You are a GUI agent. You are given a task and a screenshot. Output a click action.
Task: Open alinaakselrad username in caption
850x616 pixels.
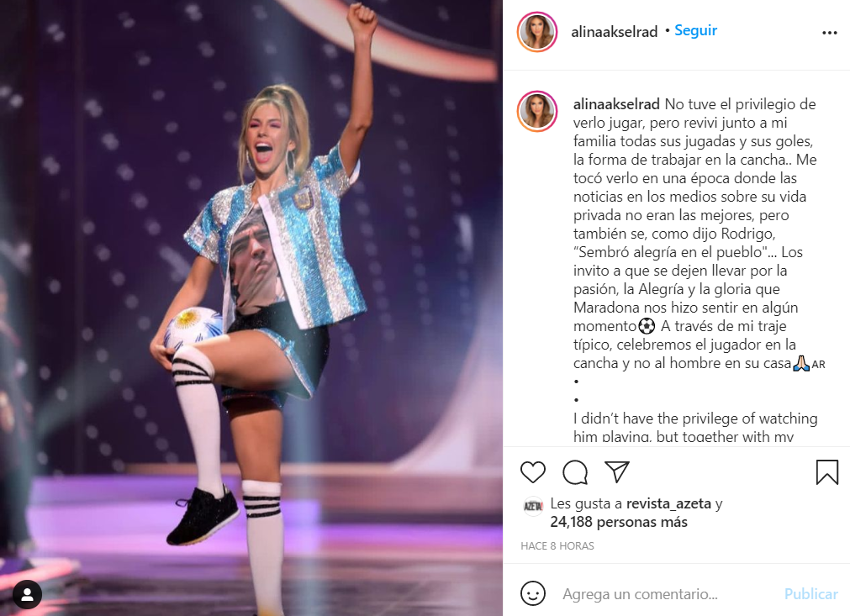pos(616,104)
